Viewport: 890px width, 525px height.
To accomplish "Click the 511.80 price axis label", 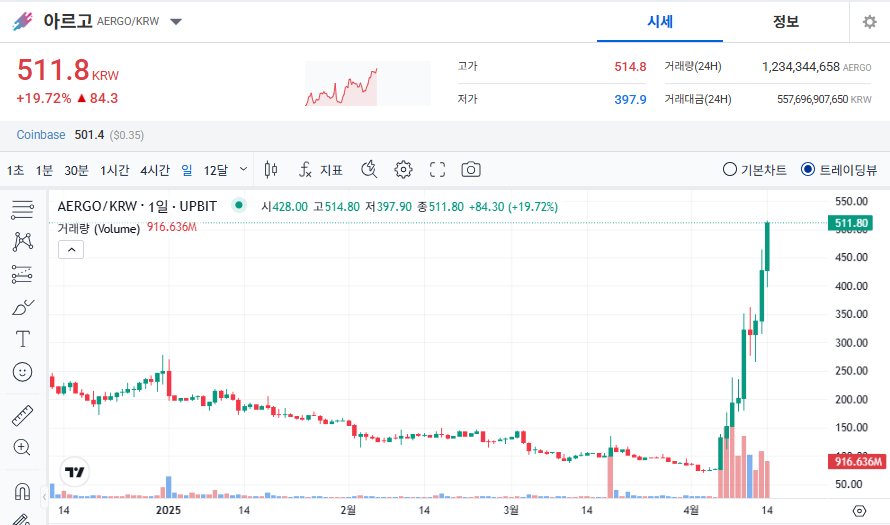I will coord(850,223).
